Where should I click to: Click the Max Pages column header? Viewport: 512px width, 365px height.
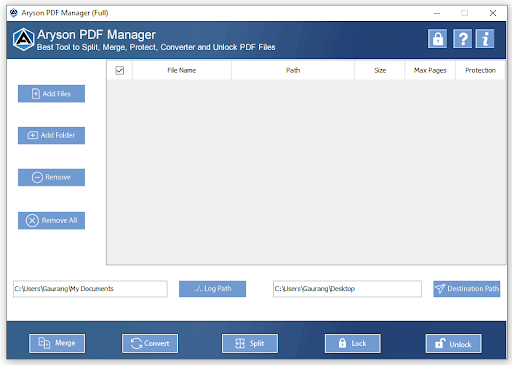430,70
